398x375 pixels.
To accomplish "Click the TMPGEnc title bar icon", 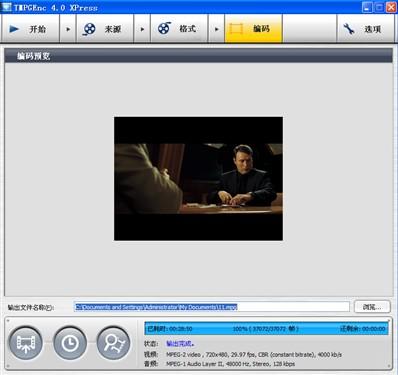I will pyautogui.click(x=6, y=7).
